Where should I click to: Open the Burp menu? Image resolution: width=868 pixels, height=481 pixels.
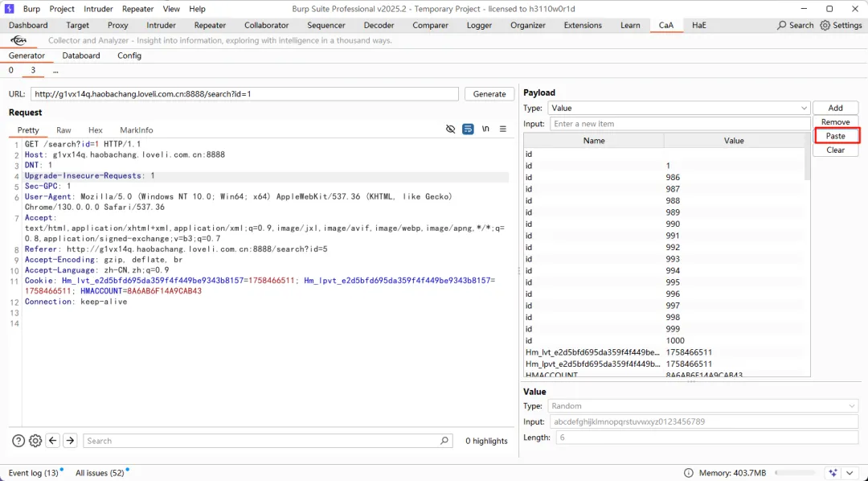[31, 9]
